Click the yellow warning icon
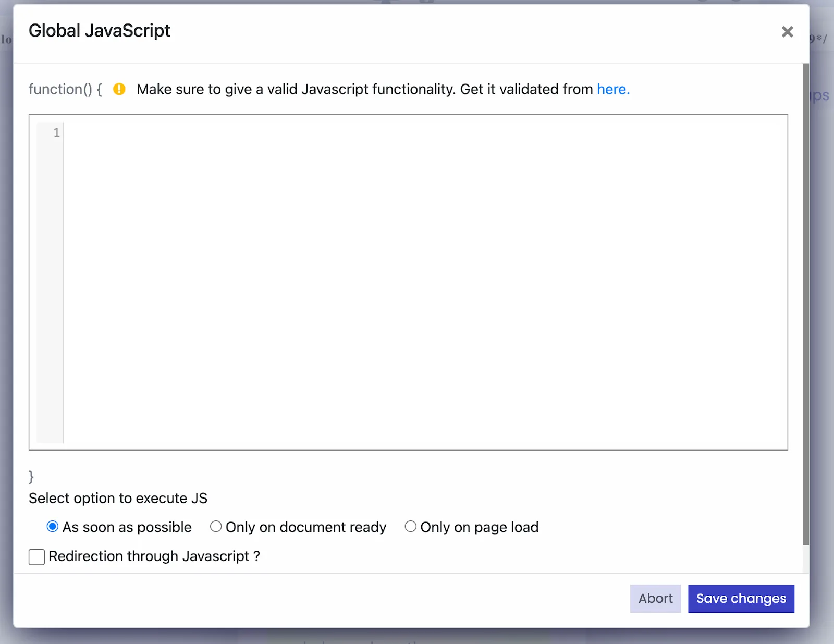The image size is (834, 644). click(119, 89)
